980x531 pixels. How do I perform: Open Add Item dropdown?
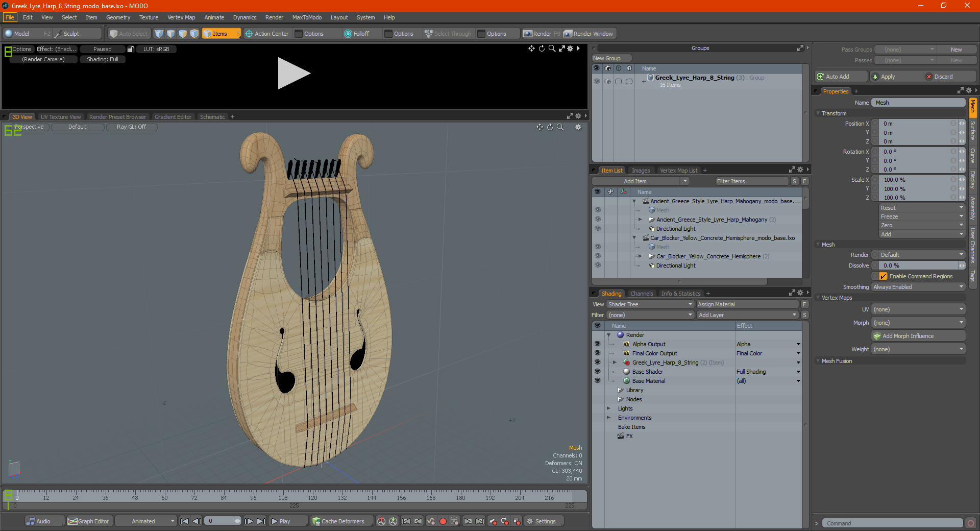click(x=641, y=181)
